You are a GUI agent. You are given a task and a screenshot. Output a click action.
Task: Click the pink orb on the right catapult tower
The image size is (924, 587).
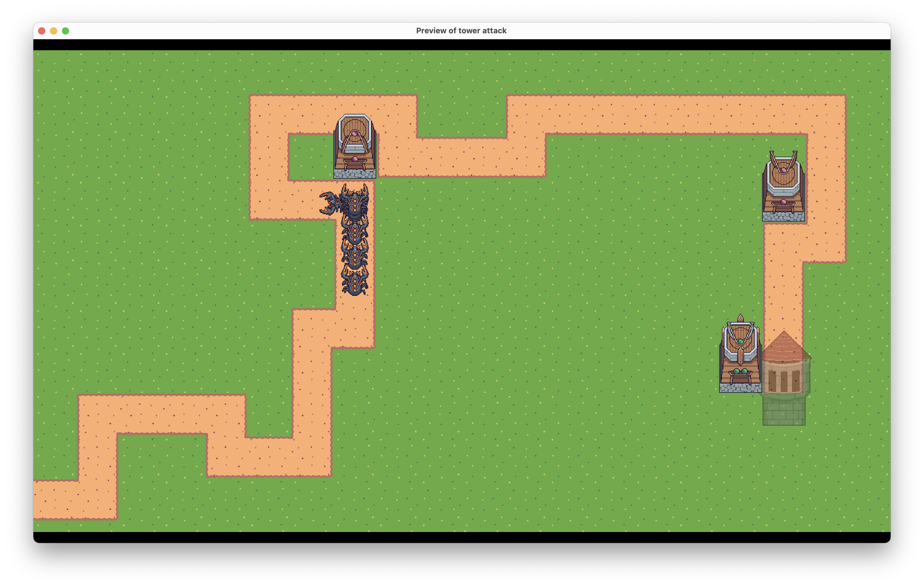(783, 170)
